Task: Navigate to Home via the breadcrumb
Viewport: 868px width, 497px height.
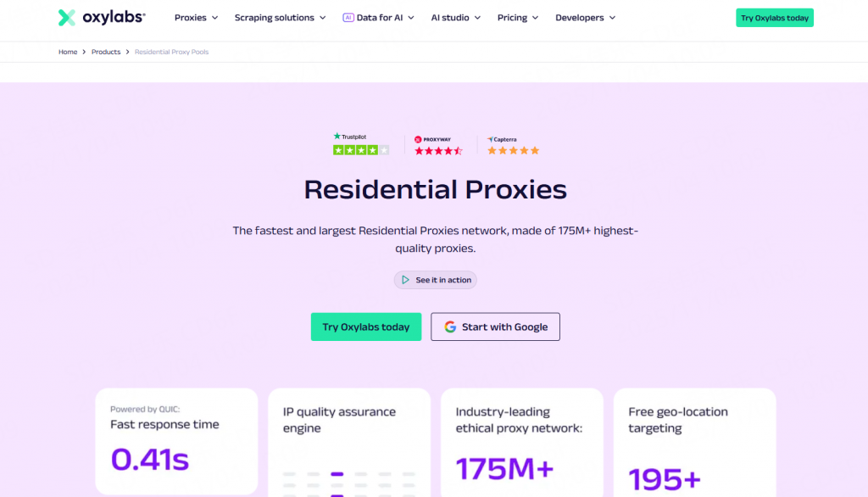Action: 68,52
